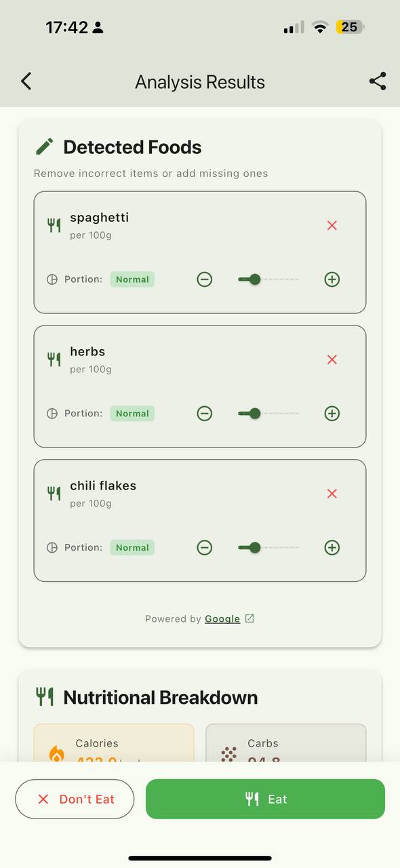Remove spaghetti with its red X
Screen dimensions: 400x868
pos(332,225)
